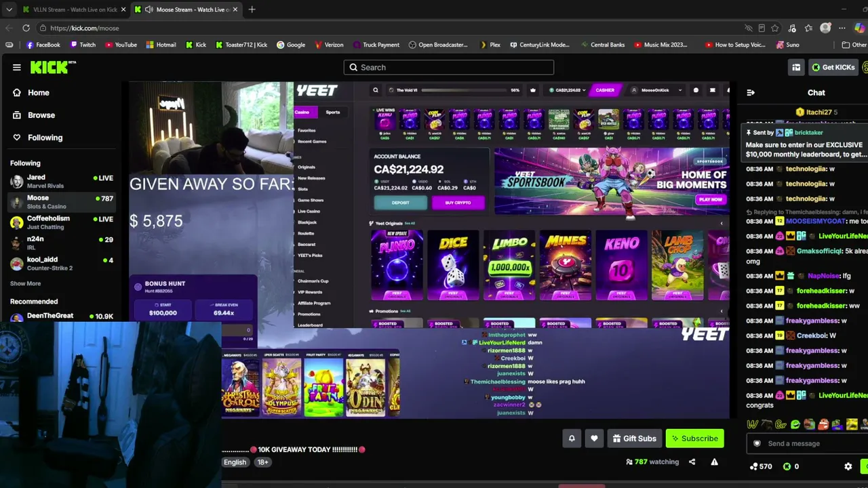
Task: Open the Truck Payment bookmark
Action: (376, 45)
